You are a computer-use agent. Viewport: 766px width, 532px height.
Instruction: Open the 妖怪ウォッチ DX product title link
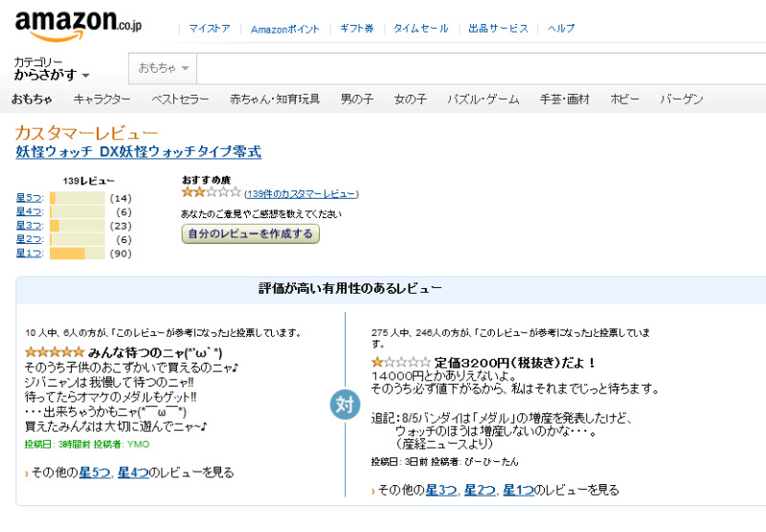click(x=138, y=152)
